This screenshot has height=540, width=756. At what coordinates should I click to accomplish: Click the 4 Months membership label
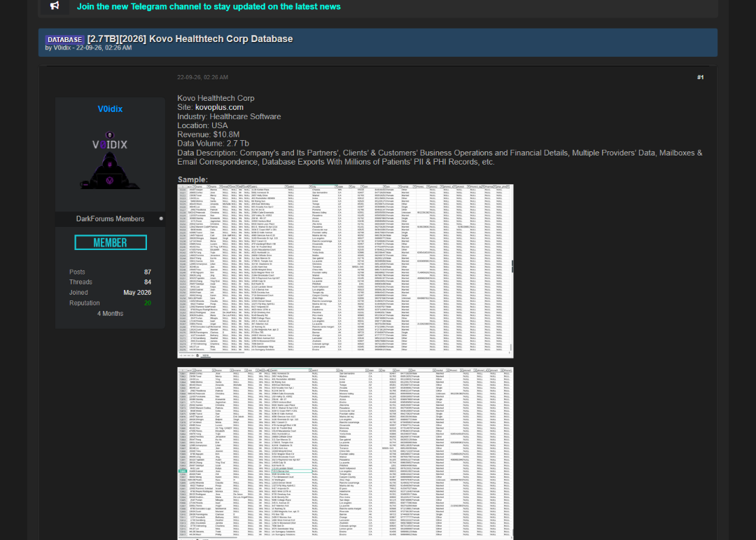(x=110, y=314)
